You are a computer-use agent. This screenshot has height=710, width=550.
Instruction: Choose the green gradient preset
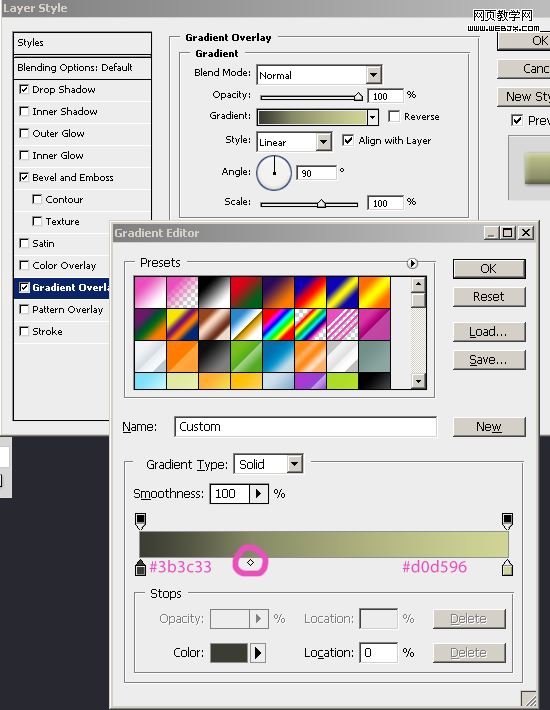(246, 356)
